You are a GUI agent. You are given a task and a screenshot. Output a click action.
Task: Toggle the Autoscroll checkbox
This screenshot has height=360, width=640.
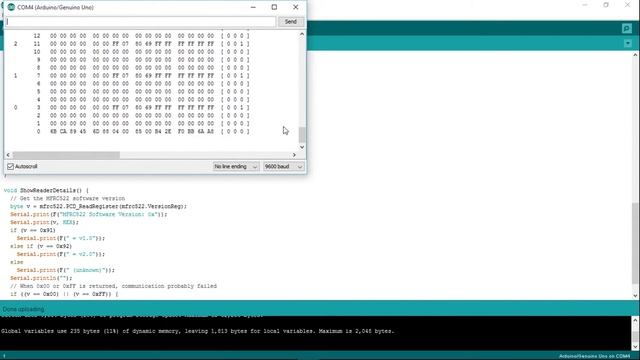(11, 167)
